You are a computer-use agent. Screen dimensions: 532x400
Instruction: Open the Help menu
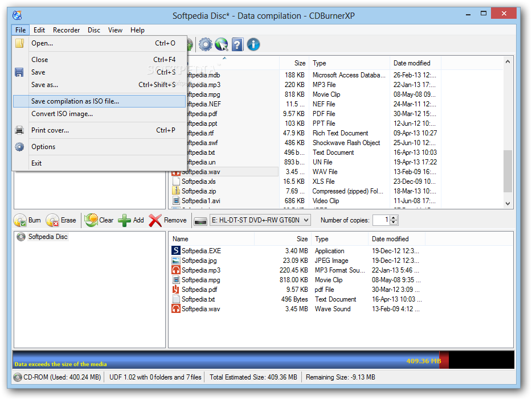click(x=137, y=30)
